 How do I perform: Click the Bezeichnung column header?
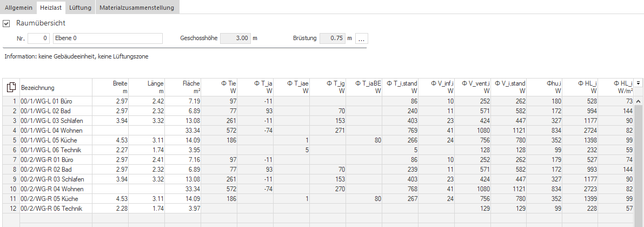click(x=56, y=88)
